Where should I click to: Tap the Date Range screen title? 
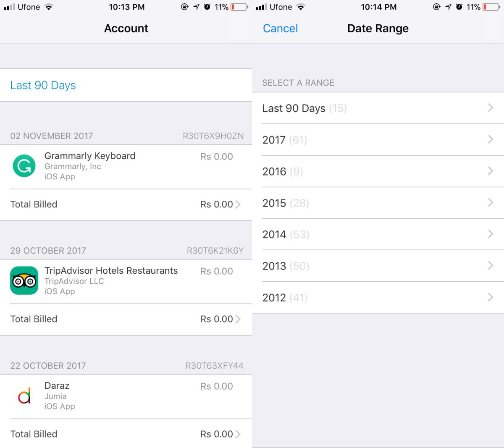pyautogui.click(x=378, y=28)
